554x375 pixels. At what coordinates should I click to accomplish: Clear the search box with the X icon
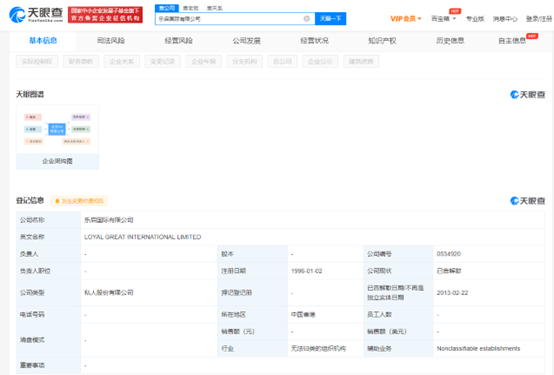tap(307, 18)
